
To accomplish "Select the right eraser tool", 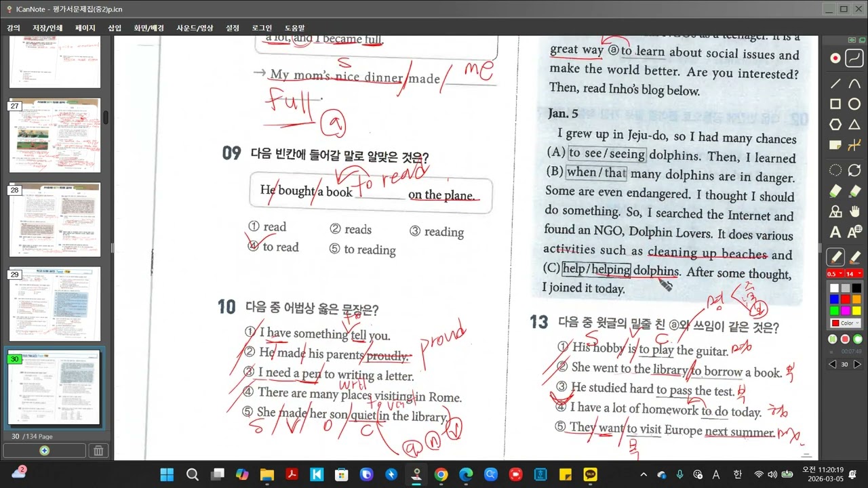I will click(854, 191).
